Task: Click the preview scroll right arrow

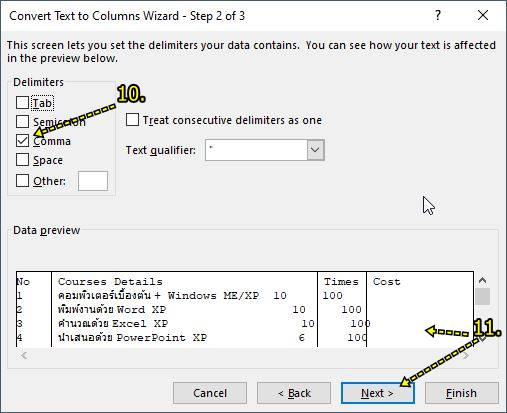Action: tap(466, 356)
